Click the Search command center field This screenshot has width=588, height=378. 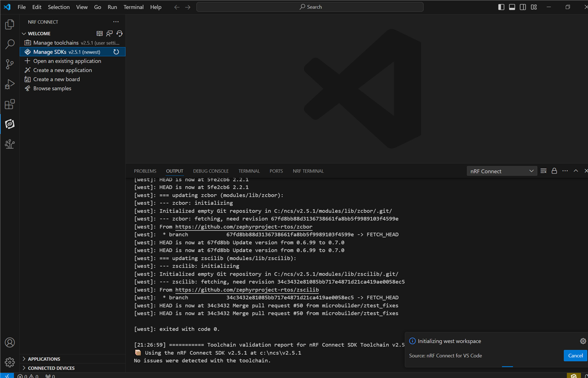coord(310,7)
